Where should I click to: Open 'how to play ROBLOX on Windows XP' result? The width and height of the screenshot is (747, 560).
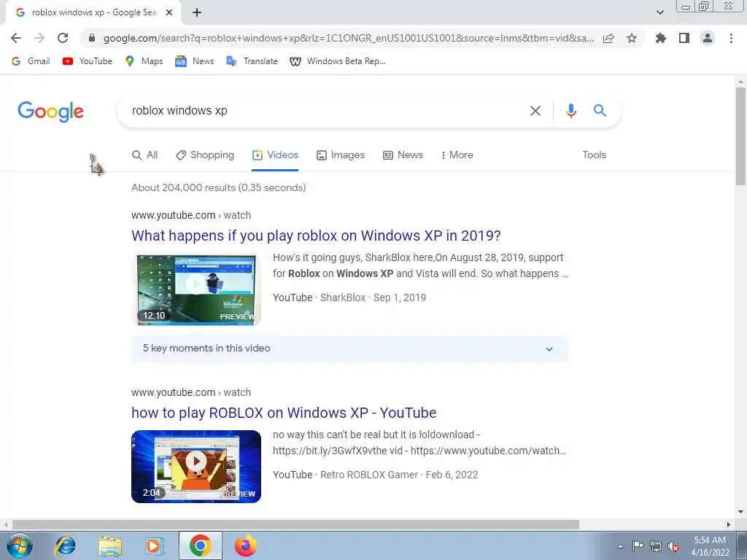click(x=284, y=413)
